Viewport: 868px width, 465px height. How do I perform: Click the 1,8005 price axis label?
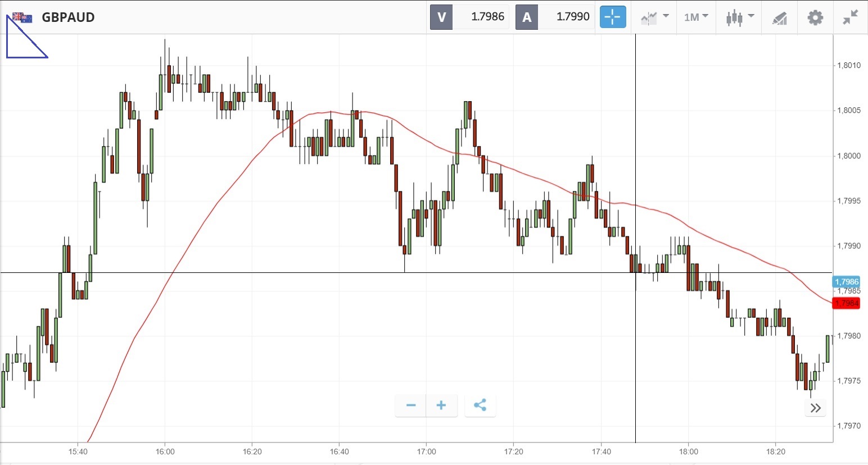click(849, 110)
